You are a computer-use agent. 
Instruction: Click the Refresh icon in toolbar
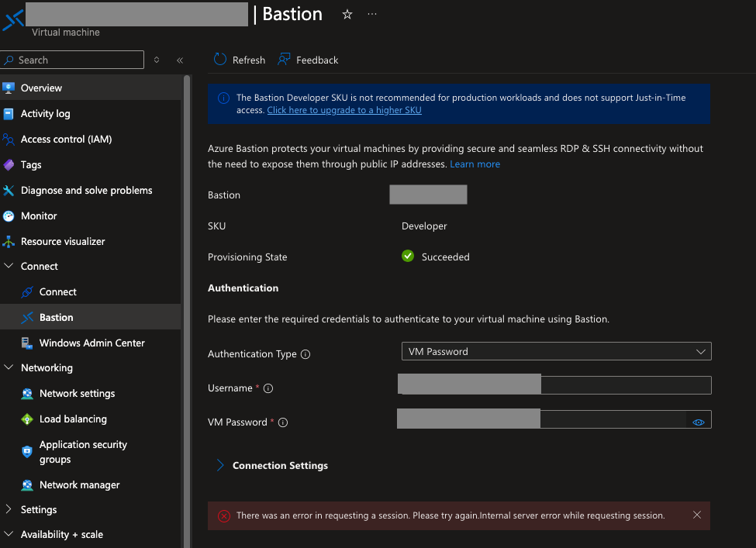coord(220,59)
